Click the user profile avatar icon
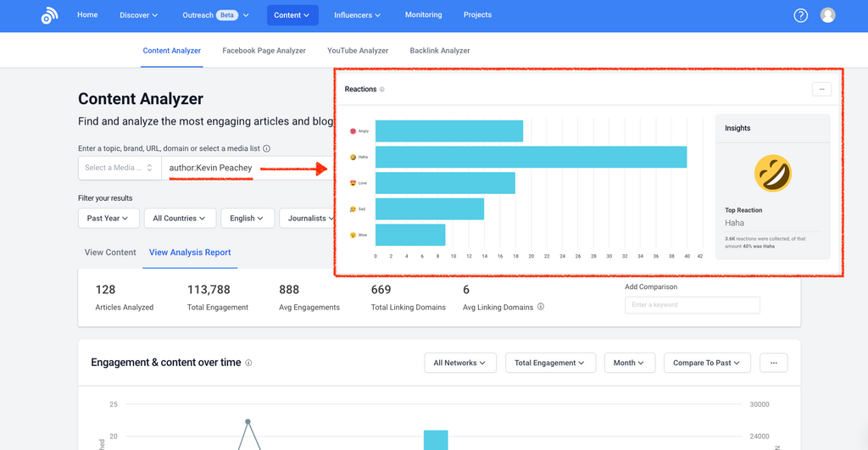868x450 pixels. coord(828,15)
